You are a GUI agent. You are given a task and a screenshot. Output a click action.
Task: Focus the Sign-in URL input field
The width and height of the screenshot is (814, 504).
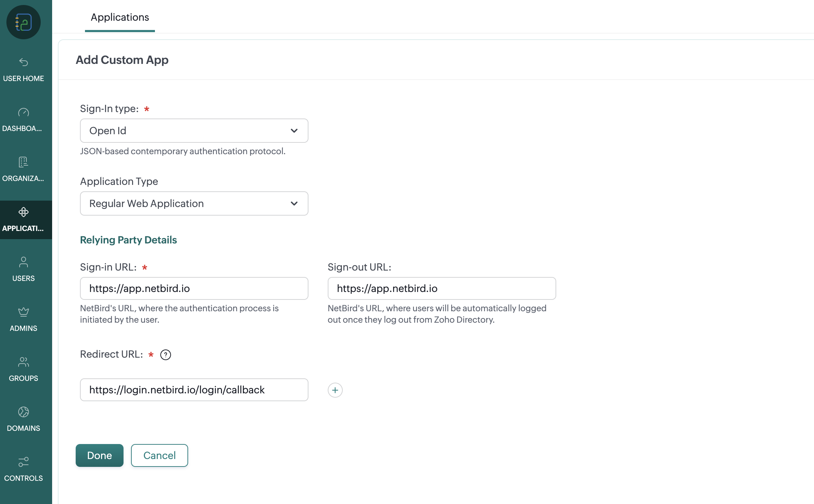point(194,288)
